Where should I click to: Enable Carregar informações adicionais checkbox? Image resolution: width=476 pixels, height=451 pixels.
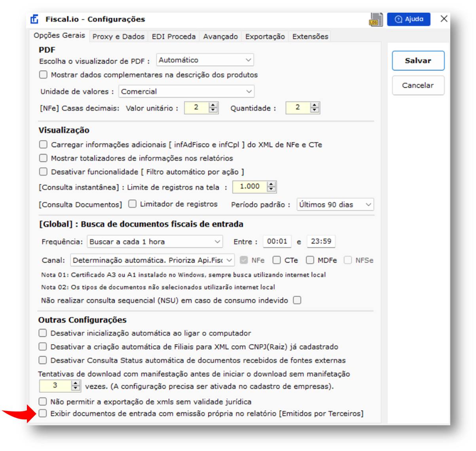click(43, 144)
